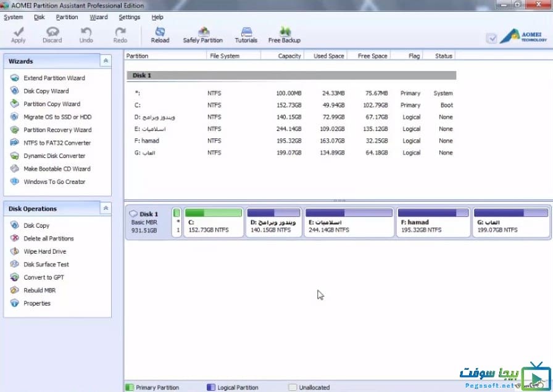Run the Disk Surface Test

click(x=46, y=264)
